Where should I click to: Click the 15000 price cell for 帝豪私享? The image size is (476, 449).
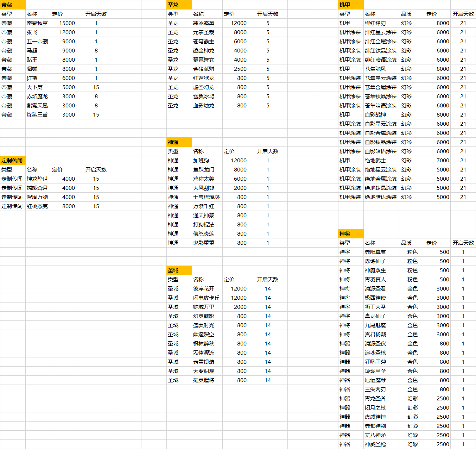click(x=64, y=23)
